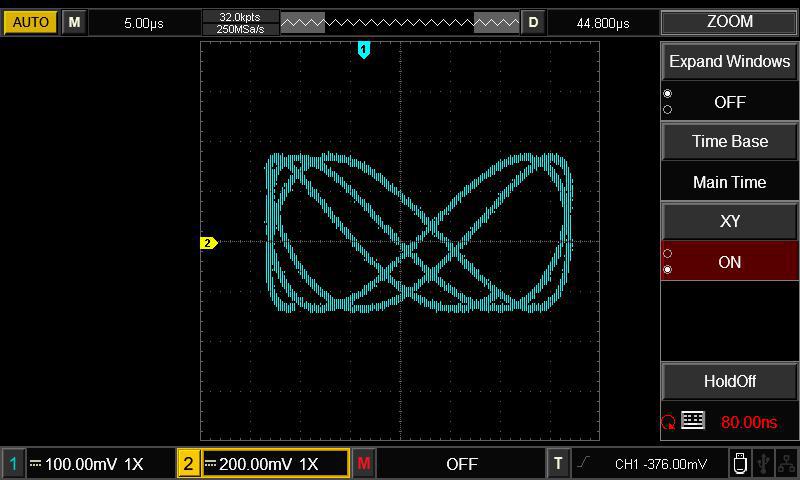
Task: Open the Time Base selection
Action: click(729, 142)
